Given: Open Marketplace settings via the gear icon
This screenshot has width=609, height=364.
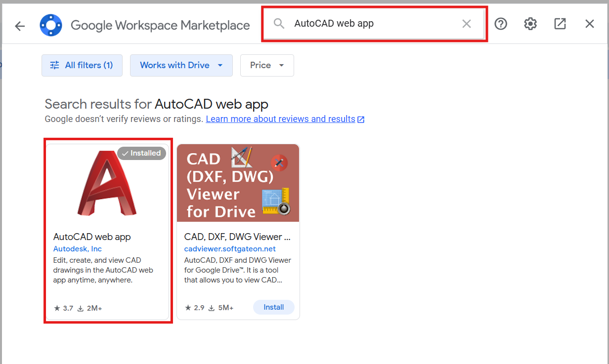Looking at the screenshot, I should coord(530,23).
